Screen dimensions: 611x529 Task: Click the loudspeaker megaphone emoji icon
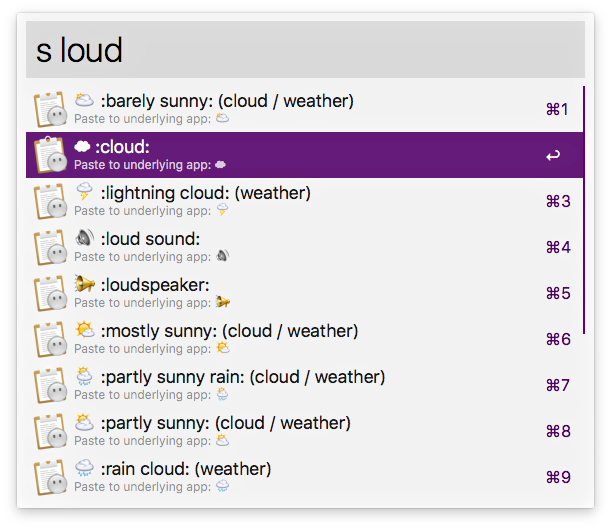pos(85,283)
